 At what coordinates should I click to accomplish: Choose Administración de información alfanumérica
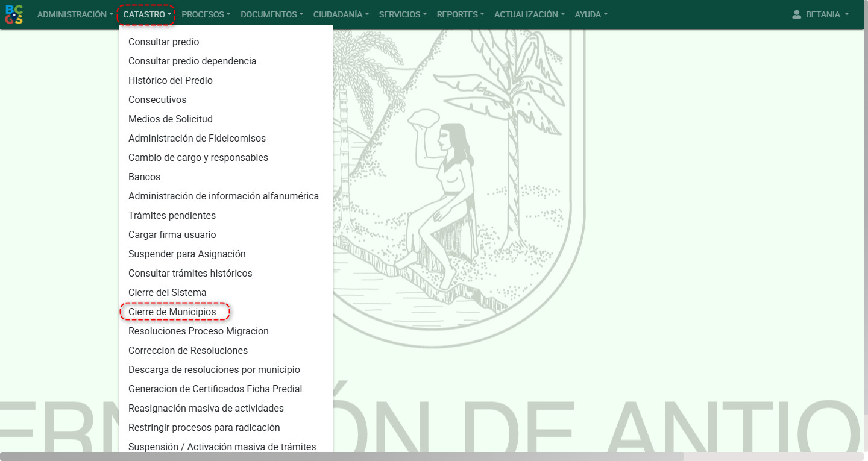pos(226,196)
